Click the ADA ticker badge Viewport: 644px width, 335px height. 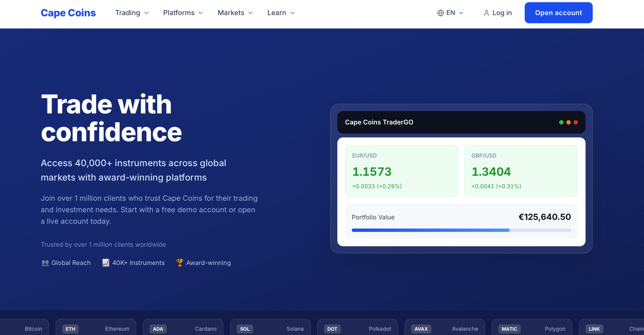158,329
